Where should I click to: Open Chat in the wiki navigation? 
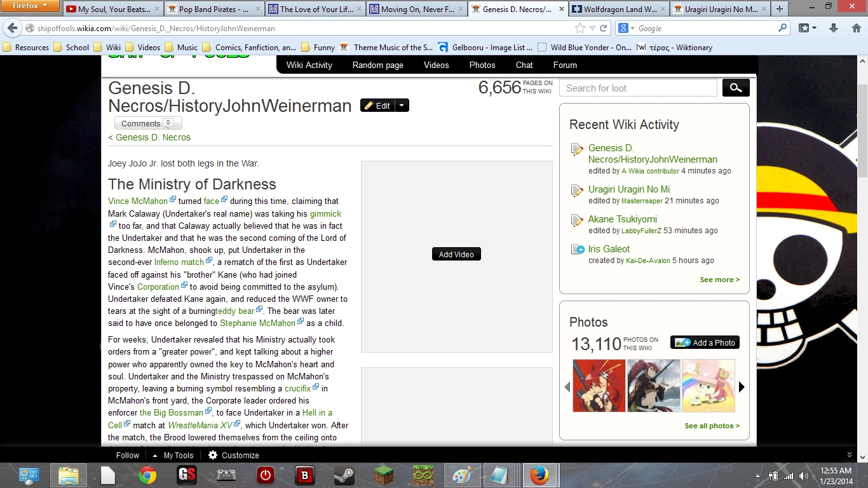(x=525, y=65)
